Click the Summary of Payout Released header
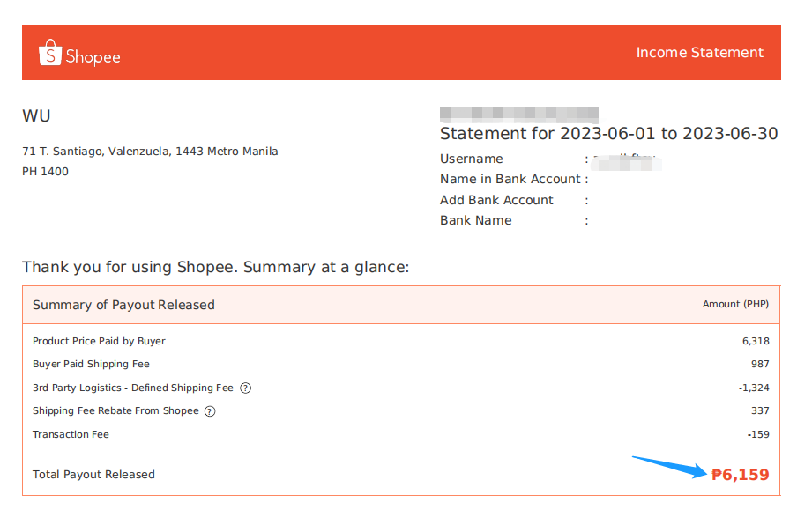Screen dimensions: 812x510 tap(123, 305)
